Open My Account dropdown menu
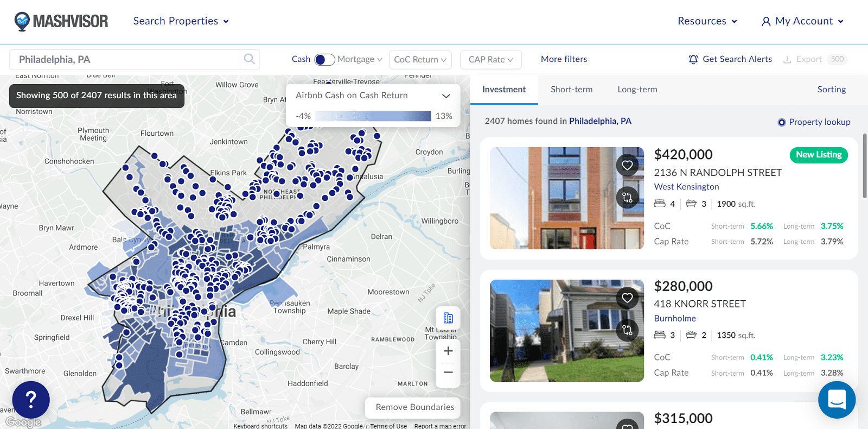 803,21
